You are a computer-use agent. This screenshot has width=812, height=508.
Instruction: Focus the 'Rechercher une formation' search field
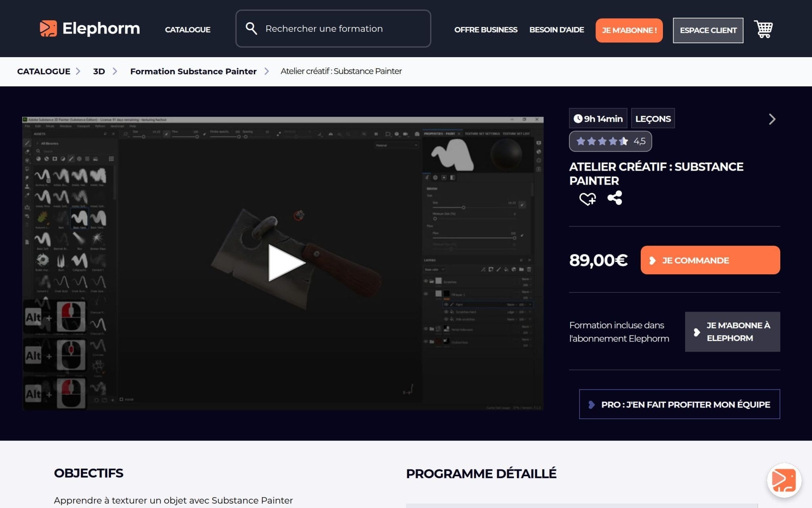click(333, 29)
